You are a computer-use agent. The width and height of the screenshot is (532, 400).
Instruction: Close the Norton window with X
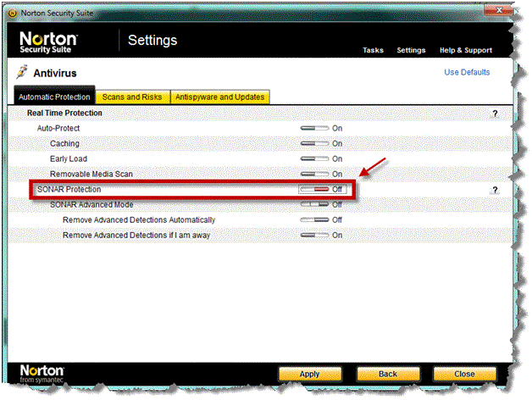point(499,10)
